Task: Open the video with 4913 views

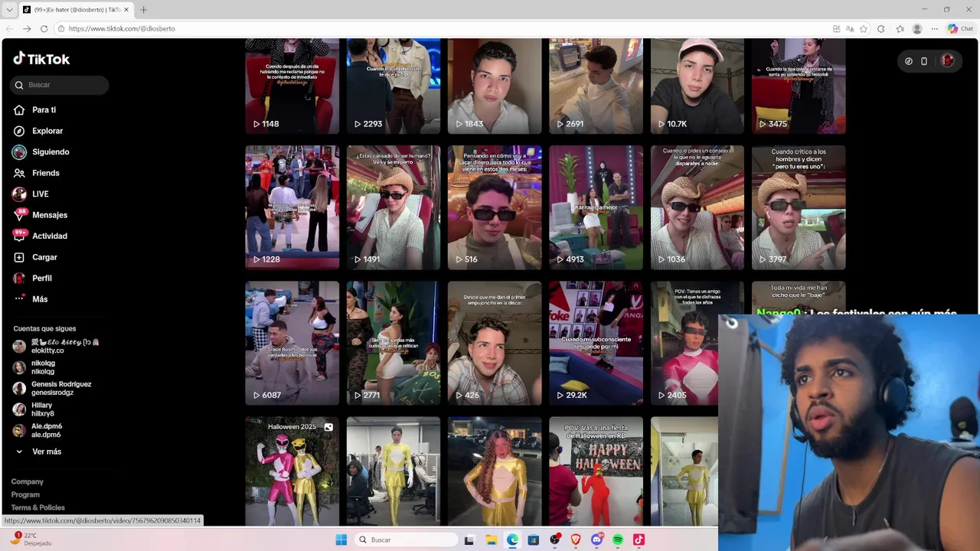Action: click(x=596, y=207)
